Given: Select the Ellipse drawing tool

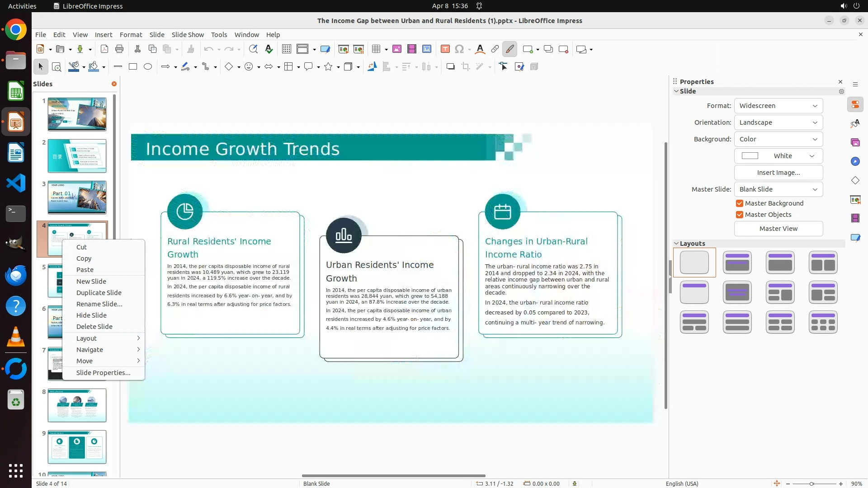Looking at the screenshot, I should [148, 67].
